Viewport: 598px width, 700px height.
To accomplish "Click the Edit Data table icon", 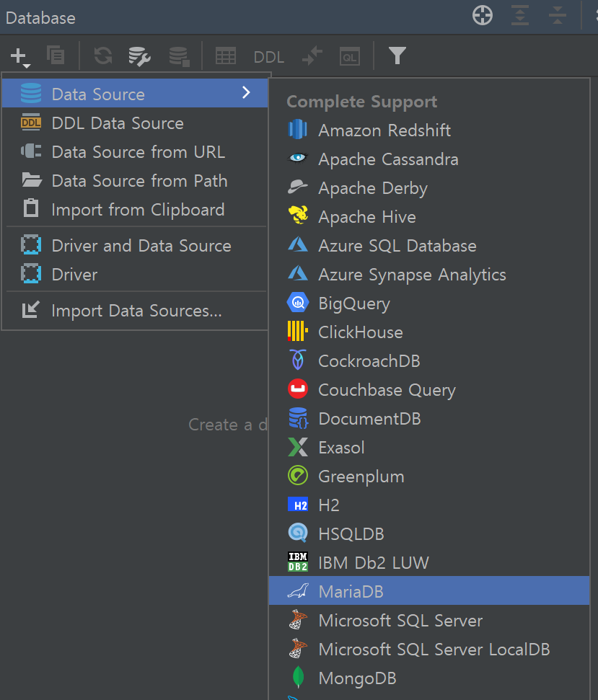I will click(x=226, y=56).
